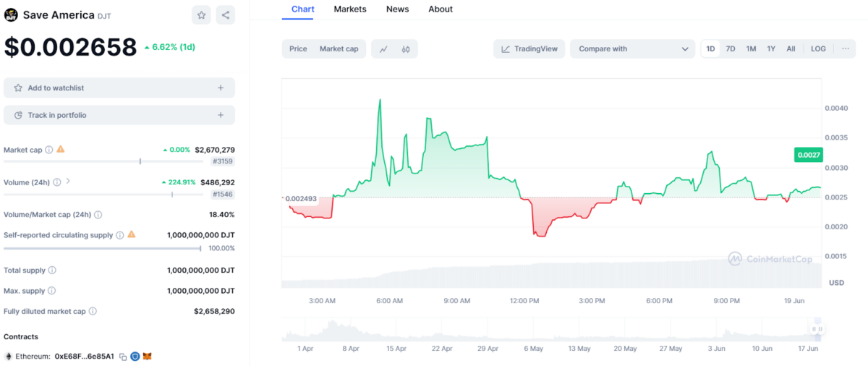The image size is (868, 366).
Task: Switch to the Markets tab
Action: tap(350, 9)
